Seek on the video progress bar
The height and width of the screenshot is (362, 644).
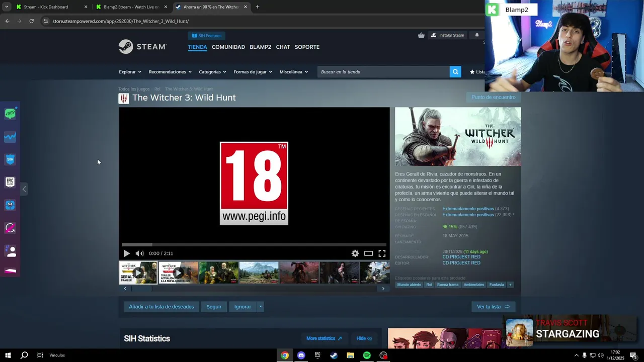click(x=254, y=245)
